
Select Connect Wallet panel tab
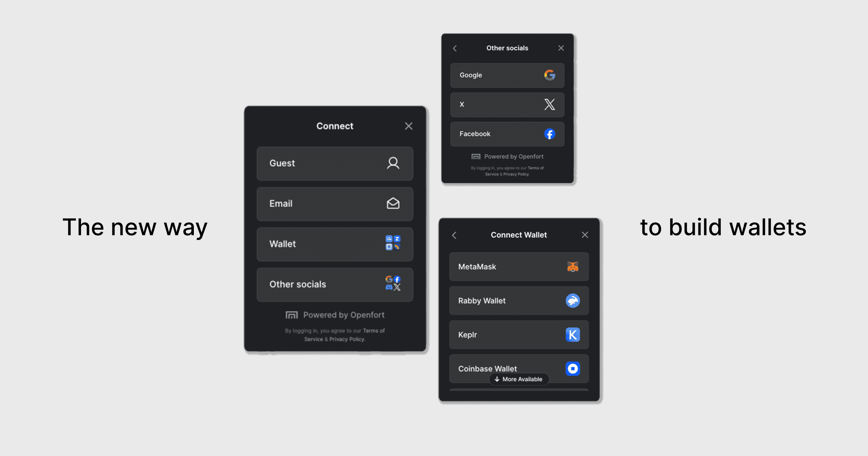(x=518, y=234)
